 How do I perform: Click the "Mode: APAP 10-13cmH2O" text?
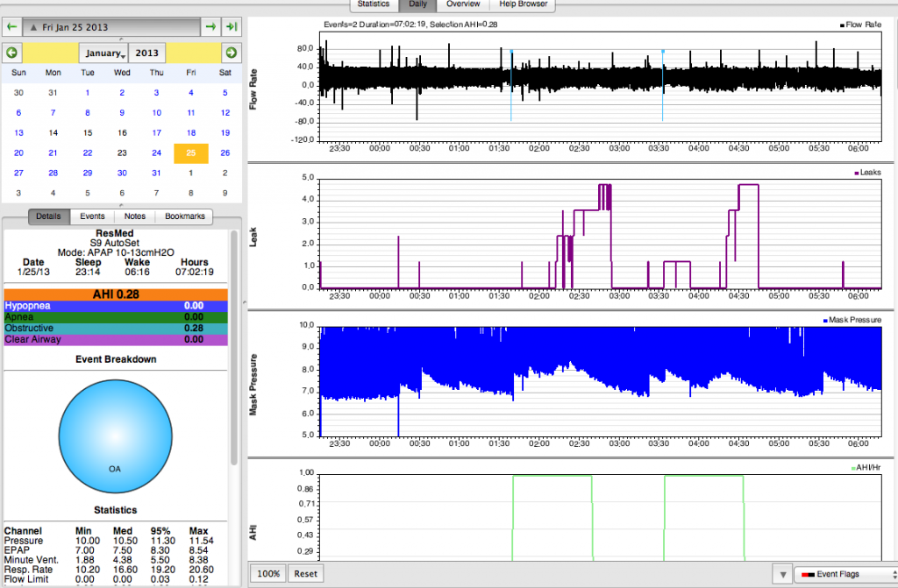(x=116, y=252)
